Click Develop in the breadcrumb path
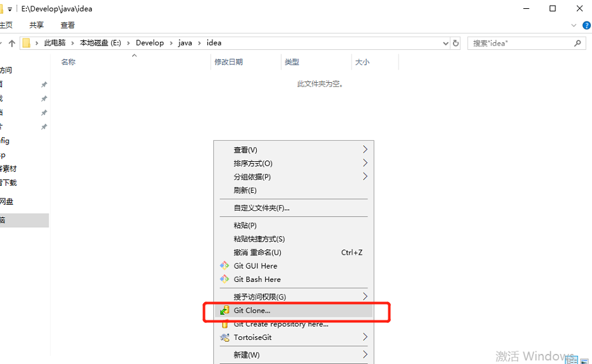Viewport: 592px width, 364px height. click(x=150, y=43)
